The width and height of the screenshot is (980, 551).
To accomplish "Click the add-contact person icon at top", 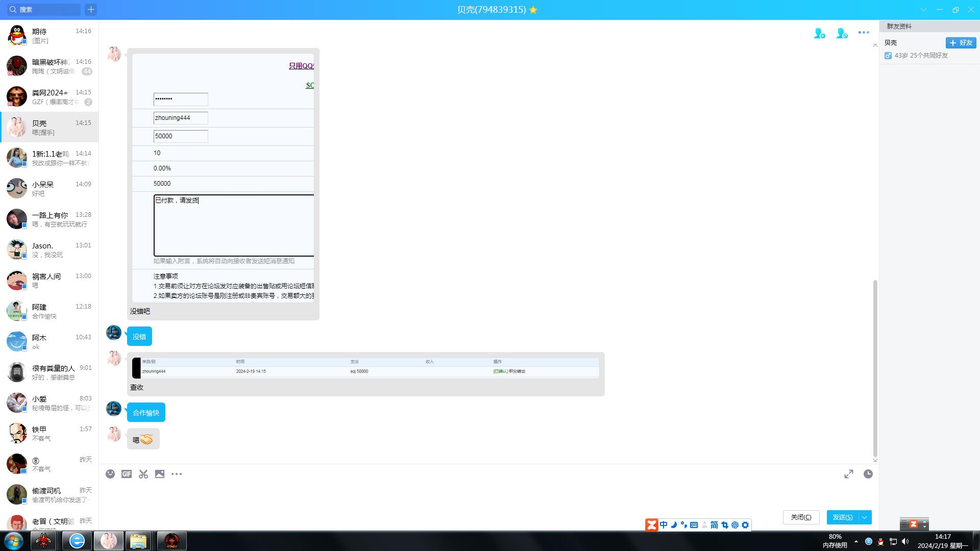I will point(819,33).
